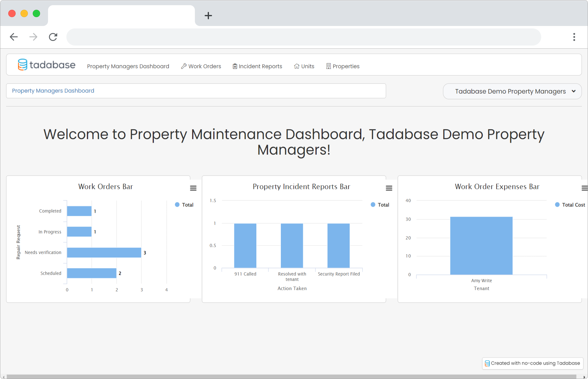Open Property Incident Reports Bar chart menu
This screenshot has height=379, width=588.
[389, 188]
